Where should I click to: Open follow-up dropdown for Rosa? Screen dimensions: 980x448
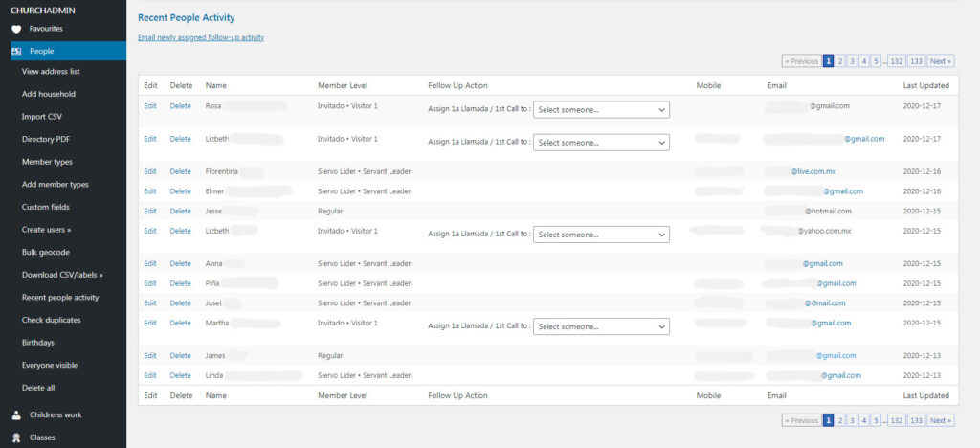tap(601, 110)
